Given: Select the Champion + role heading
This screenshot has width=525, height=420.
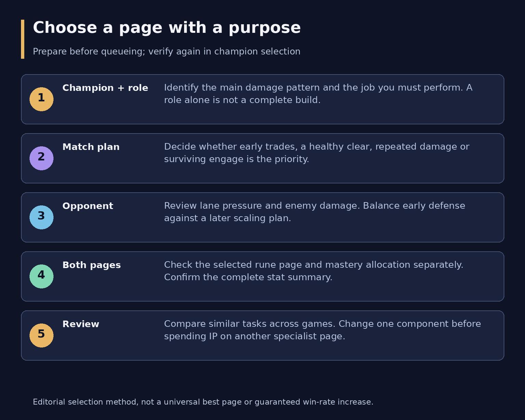Looking at the screenshot, I should tap(105, 88).
